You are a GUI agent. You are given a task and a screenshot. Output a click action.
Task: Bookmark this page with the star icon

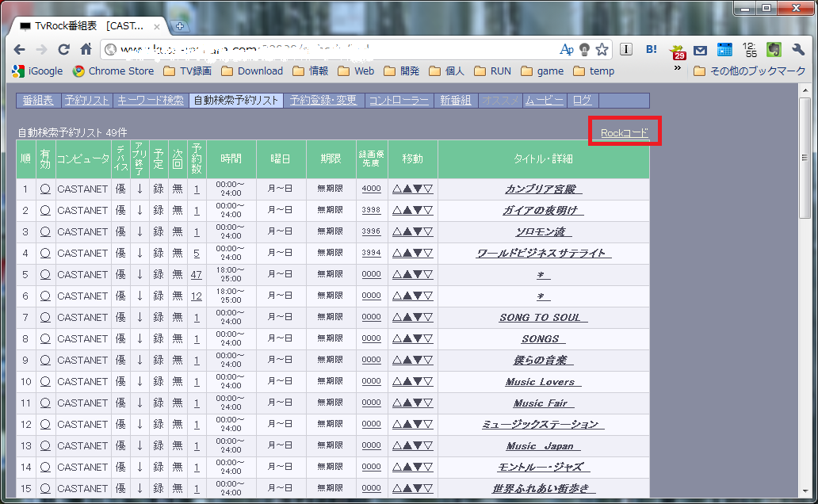[x=602, y=50]
